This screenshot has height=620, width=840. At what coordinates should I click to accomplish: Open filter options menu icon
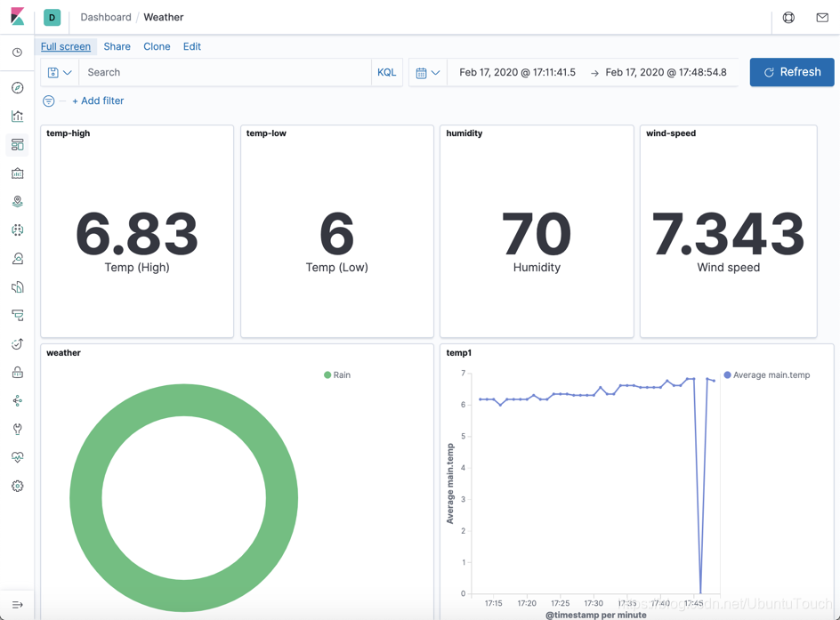pos(48,101)
